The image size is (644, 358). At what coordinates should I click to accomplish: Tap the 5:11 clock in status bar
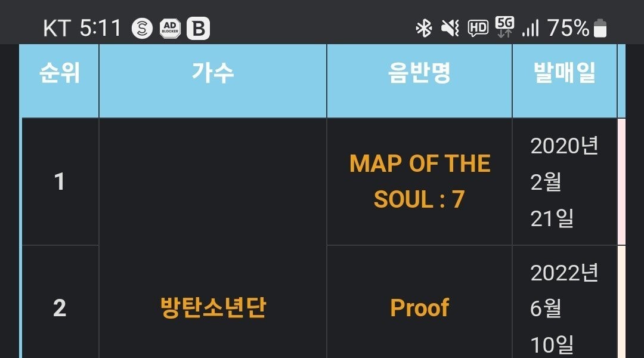100,28
